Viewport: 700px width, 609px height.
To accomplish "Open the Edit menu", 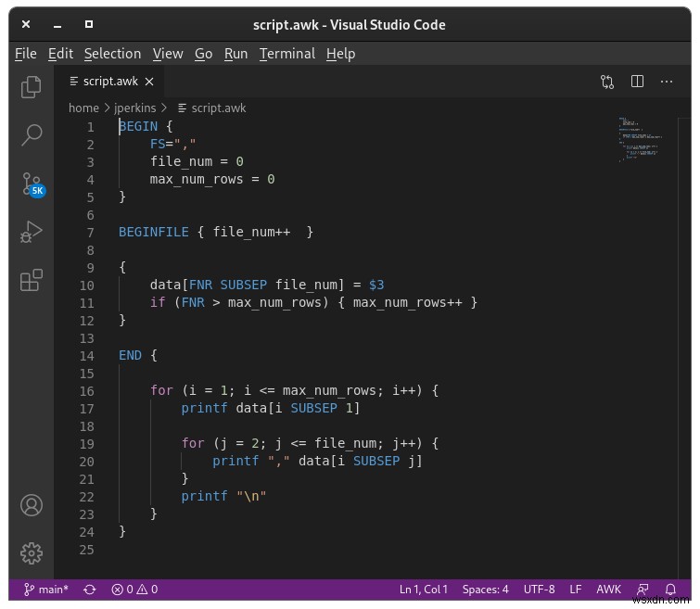I will pos(60,54).
